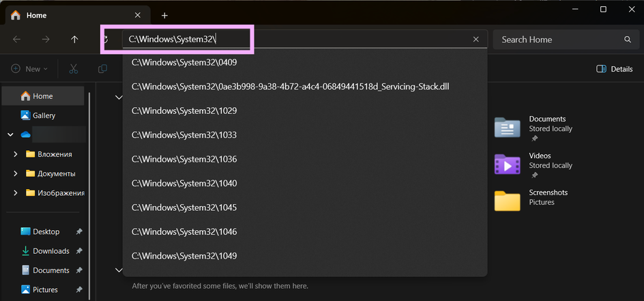Select suggestion C:\Windows\System32\1040
The width and height of the screenshot is (644, 301).
(x=305, y=184)
